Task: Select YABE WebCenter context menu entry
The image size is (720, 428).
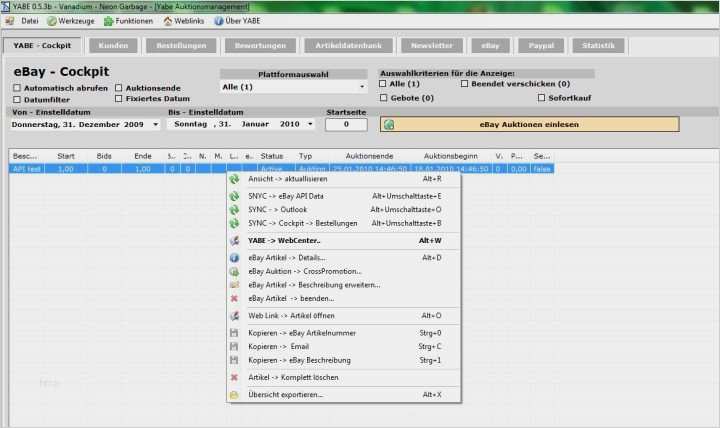Action: point(344,241)
